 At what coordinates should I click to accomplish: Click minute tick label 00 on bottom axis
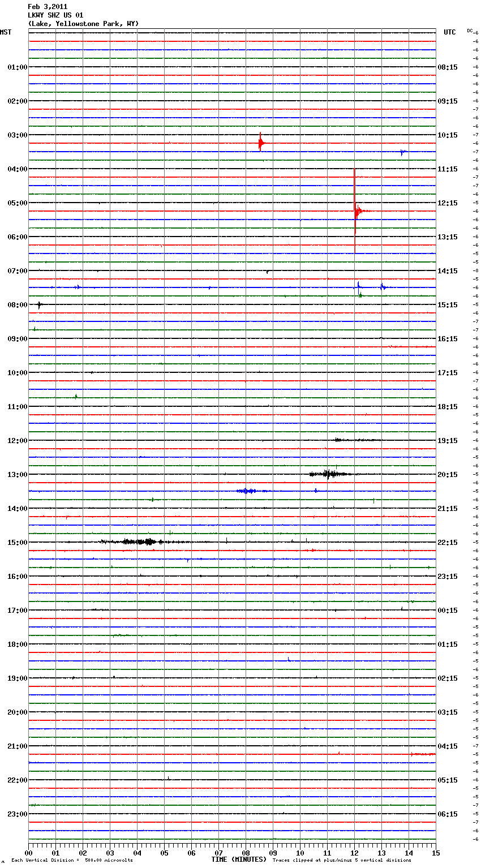[x=28, y=853]
